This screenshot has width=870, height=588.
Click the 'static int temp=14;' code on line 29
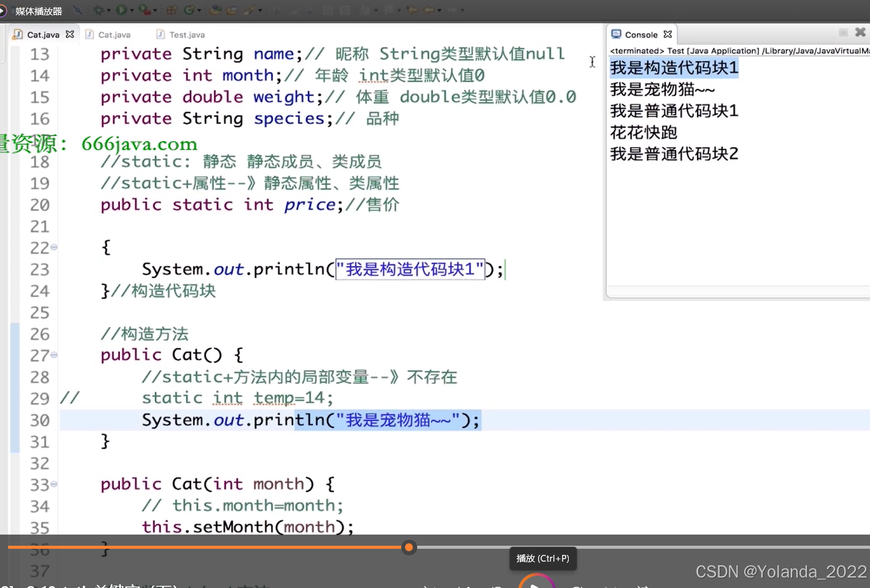tap(237, 398)
